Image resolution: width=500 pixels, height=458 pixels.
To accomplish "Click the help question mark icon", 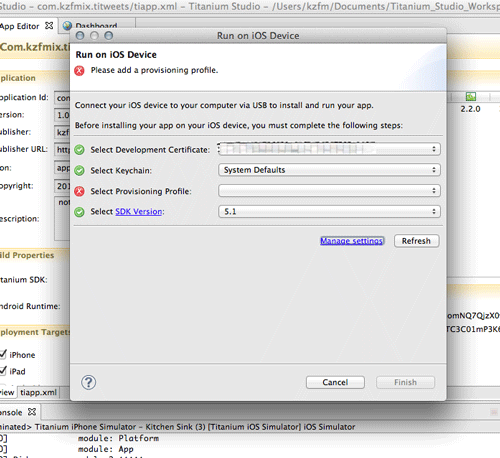I will tap(89, 382).
